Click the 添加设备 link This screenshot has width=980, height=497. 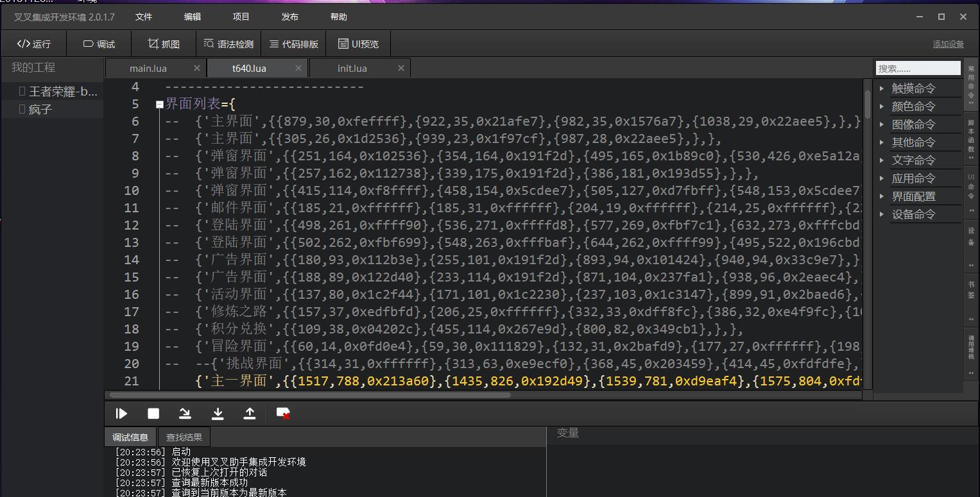(949, 44)
